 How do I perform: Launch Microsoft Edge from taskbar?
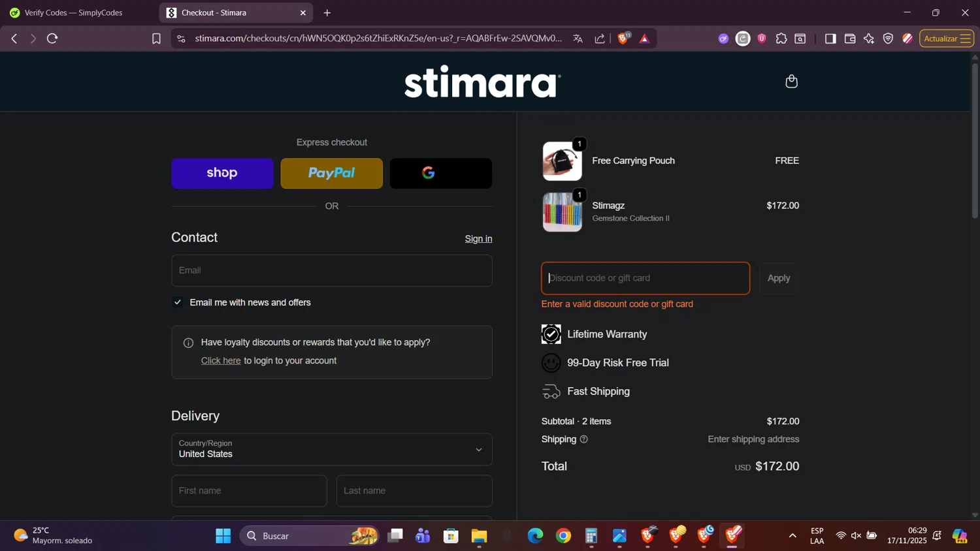tap(535, 536)
